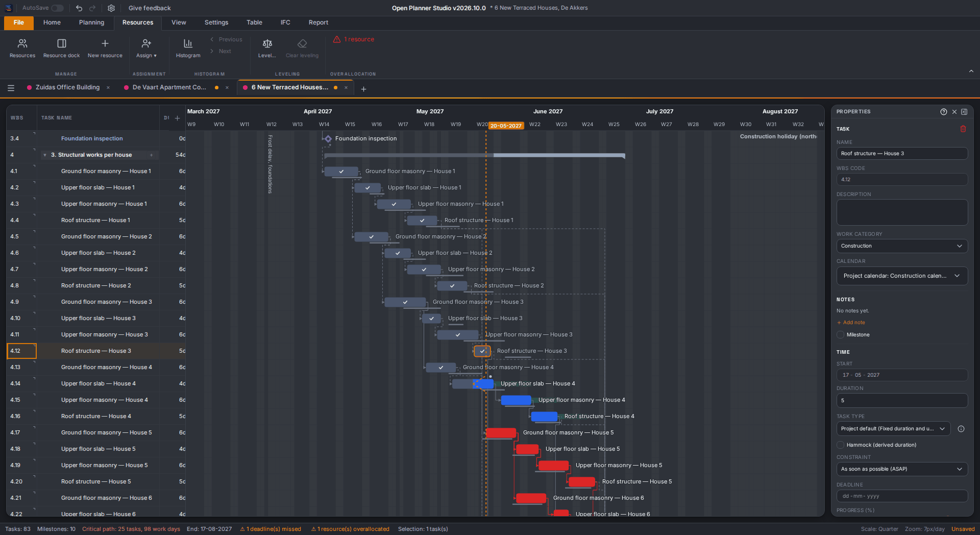
Task: Click blue bar Upper floor masonry House 4
Action: (x=516, y=400)
